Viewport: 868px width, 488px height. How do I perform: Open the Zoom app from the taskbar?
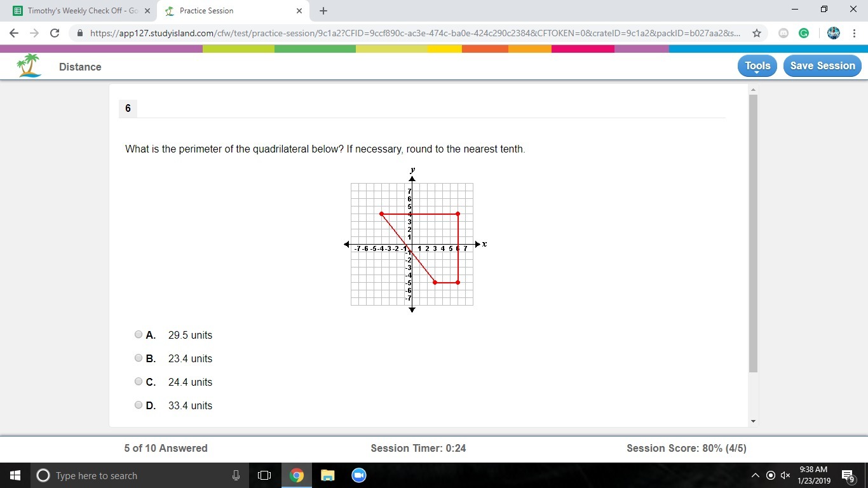pyautogui.click(x=359, y=475)
